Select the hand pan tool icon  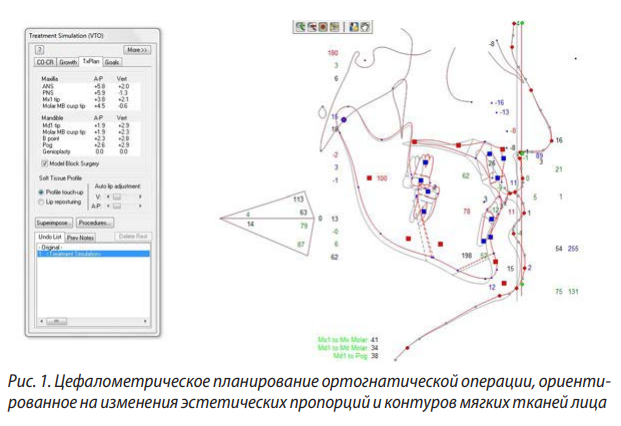point(365,27)
